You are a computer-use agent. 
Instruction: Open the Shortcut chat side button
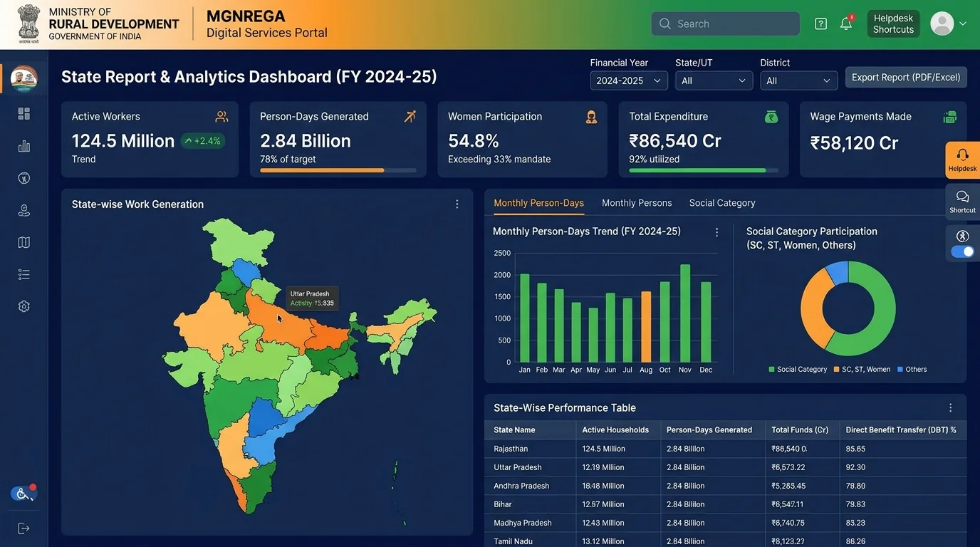[x=962, y=202]
